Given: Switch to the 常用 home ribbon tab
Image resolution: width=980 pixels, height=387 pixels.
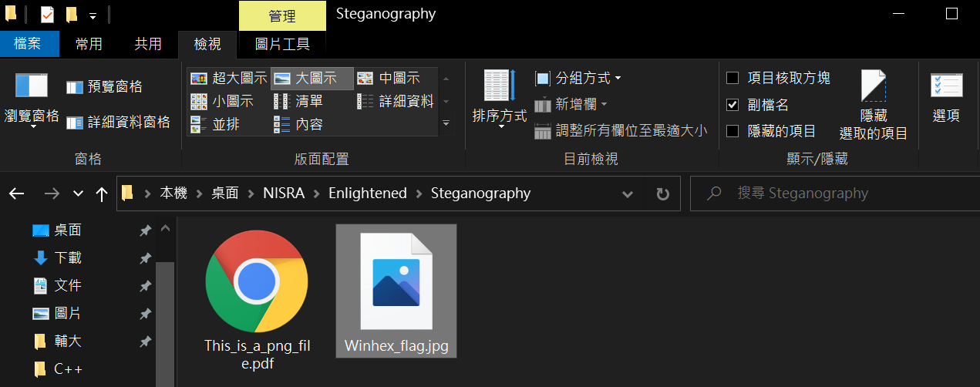Looking at the screenshot, I should [x=89, y=44].
